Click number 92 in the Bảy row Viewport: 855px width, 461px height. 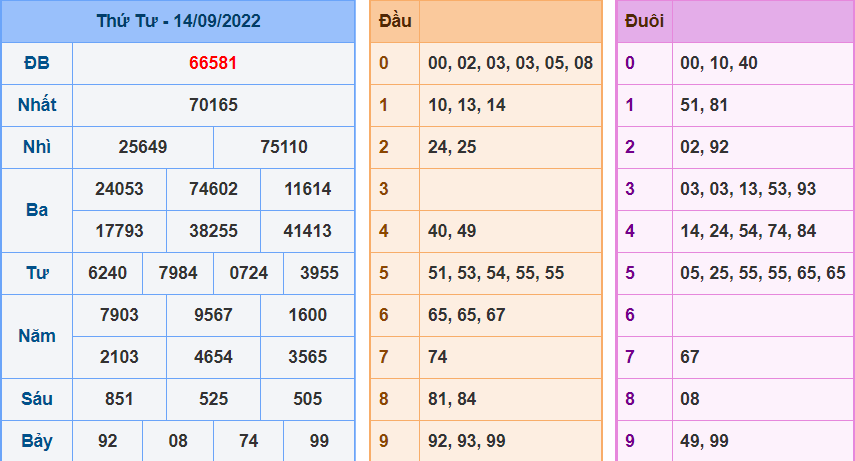point(107,441)
